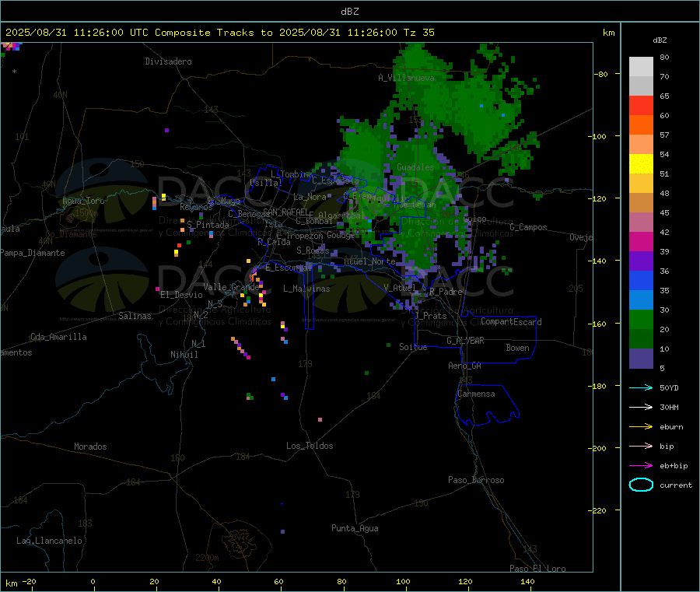
Task: Click the Los_Toldos map label
Action: [310, 446]
